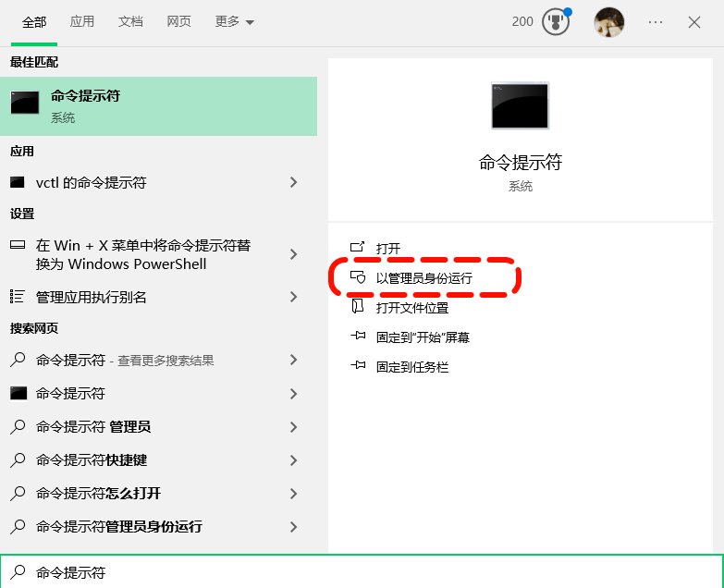The width and height of the screenshot is (724, 588).
Task: Click black cmd icon in 搜索网页 section
Action: pos(18,393)
